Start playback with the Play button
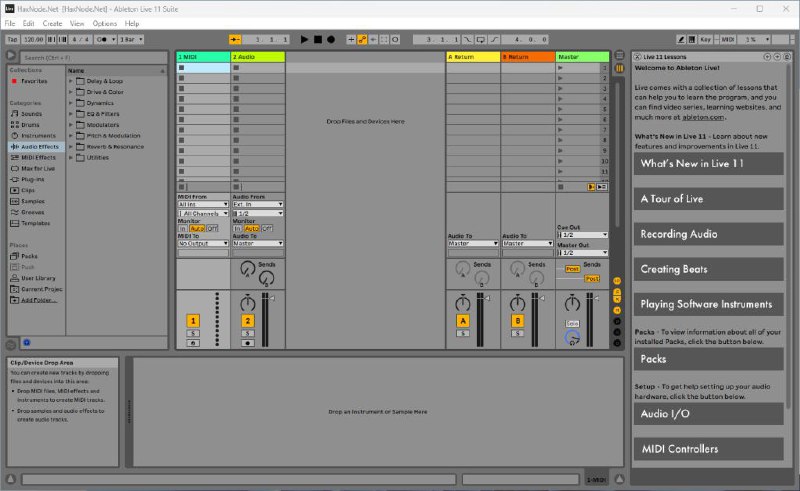The image size is (800, 491). (x=304, y=39)
